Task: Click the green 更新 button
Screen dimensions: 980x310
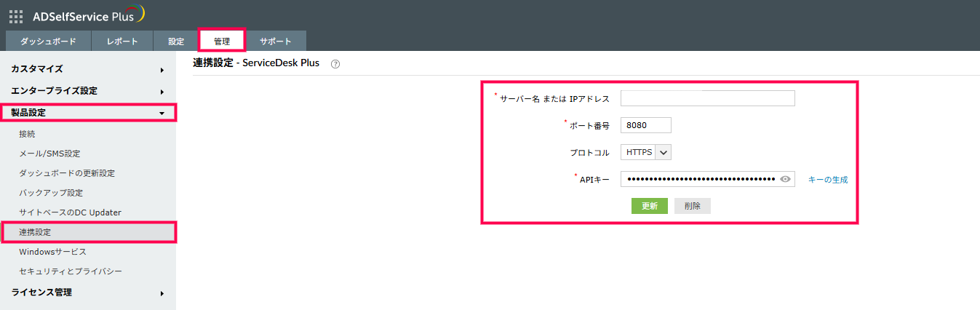Action: pos(649,206)
